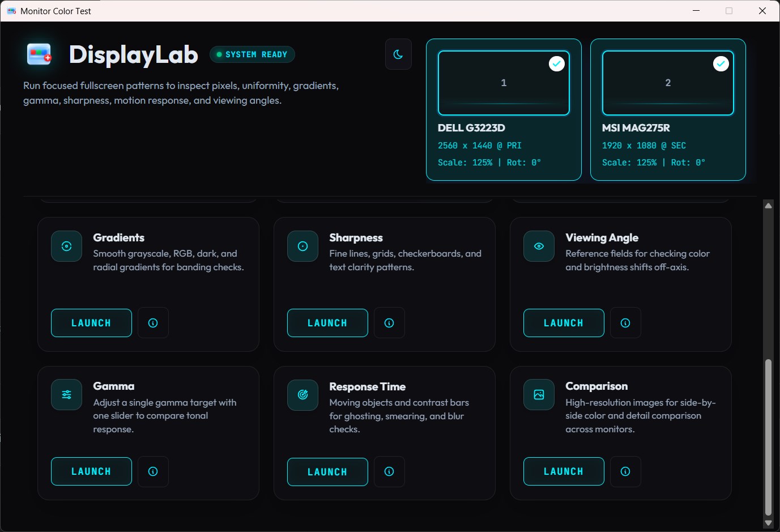Click the DELL G3223D monitor name

[x=471, y=128]
